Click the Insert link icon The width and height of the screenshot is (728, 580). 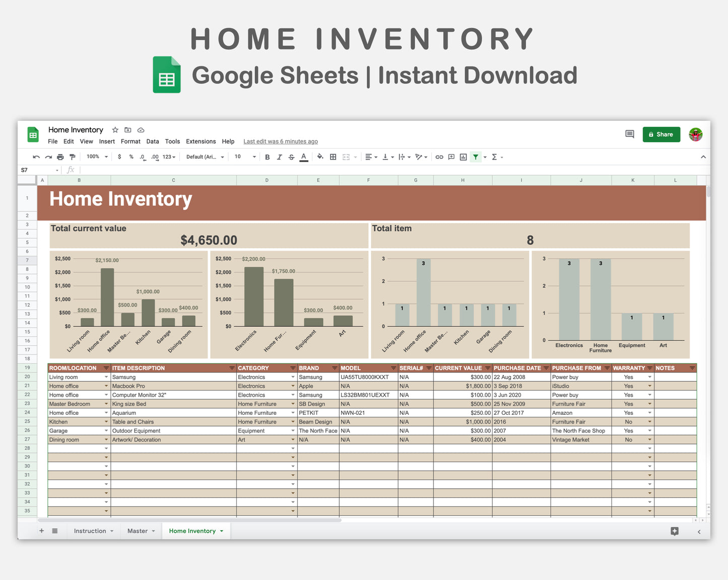point(439,157)
